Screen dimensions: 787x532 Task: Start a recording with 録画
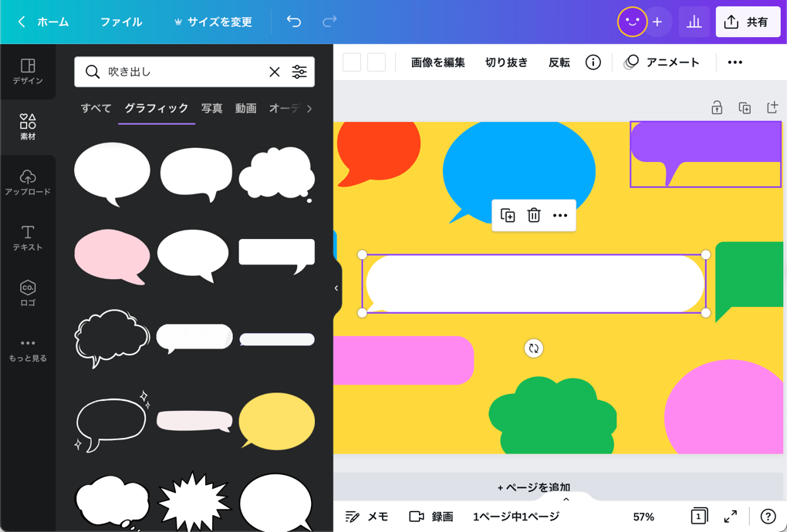[x=433, y=517]
